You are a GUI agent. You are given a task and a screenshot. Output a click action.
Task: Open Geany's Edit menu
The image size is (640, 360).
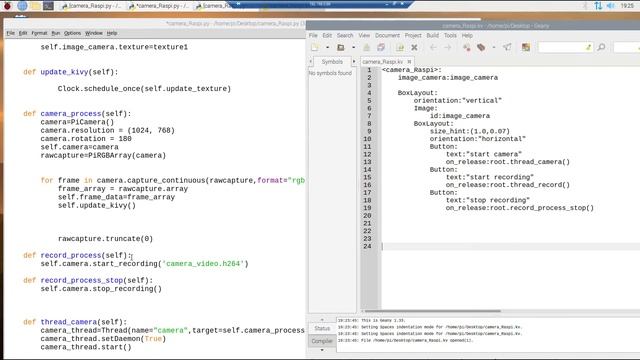point(327,36)
